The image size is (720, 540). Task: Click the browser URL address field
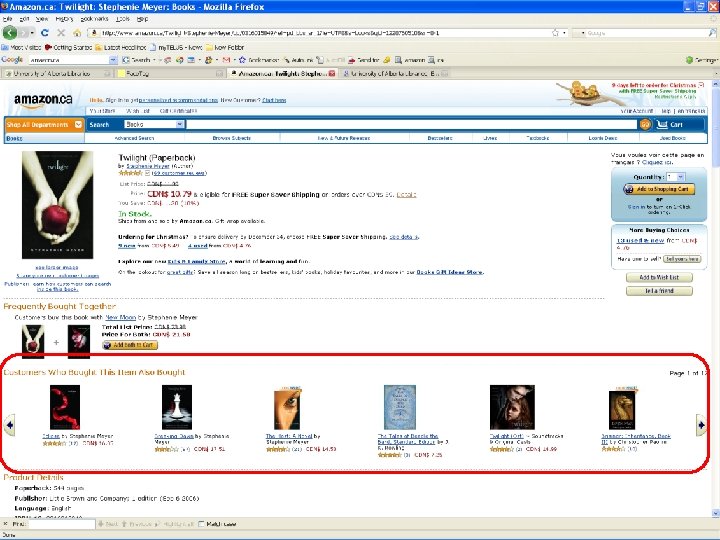pos(320,33)
